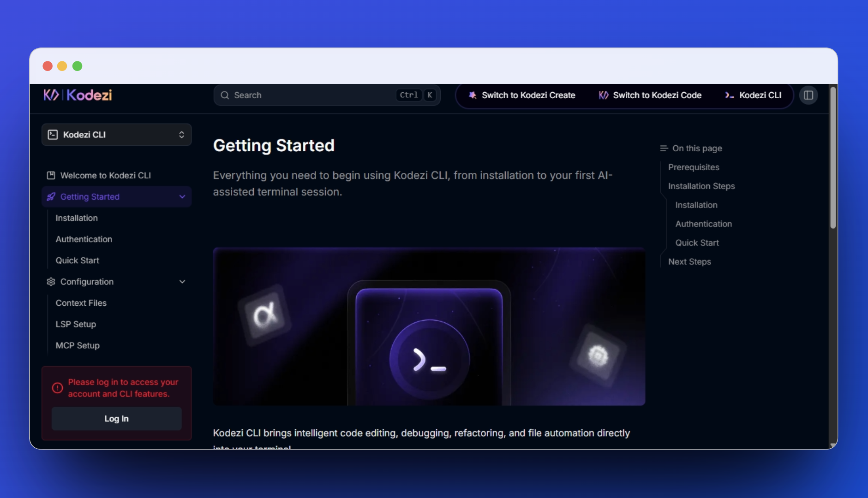
Task: Click the search magnifier icon
Action: click(225, 95)
